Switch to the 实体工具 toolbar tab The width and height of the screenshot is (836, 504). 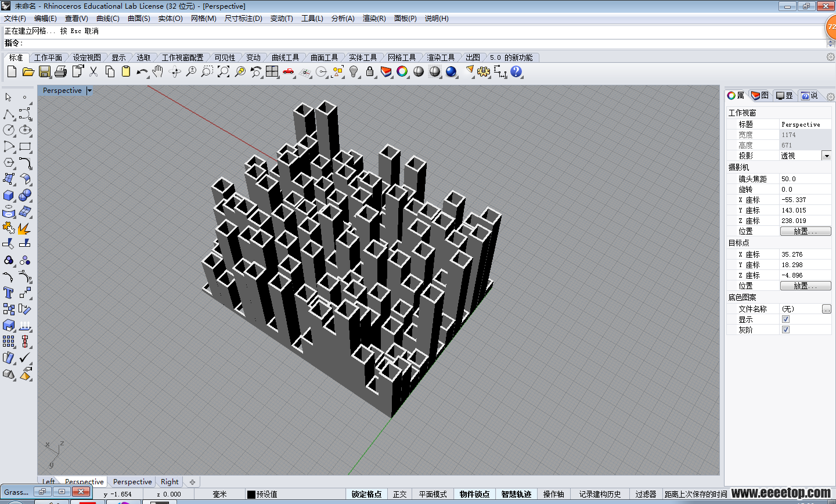coord(363,57)
